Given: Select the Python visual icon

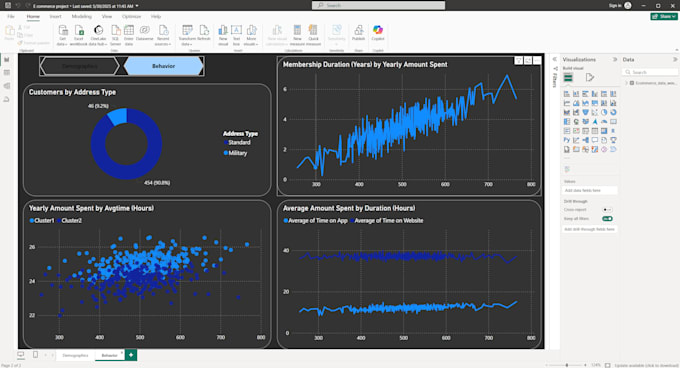Looking at the screenshot, I should coord(567,140).
